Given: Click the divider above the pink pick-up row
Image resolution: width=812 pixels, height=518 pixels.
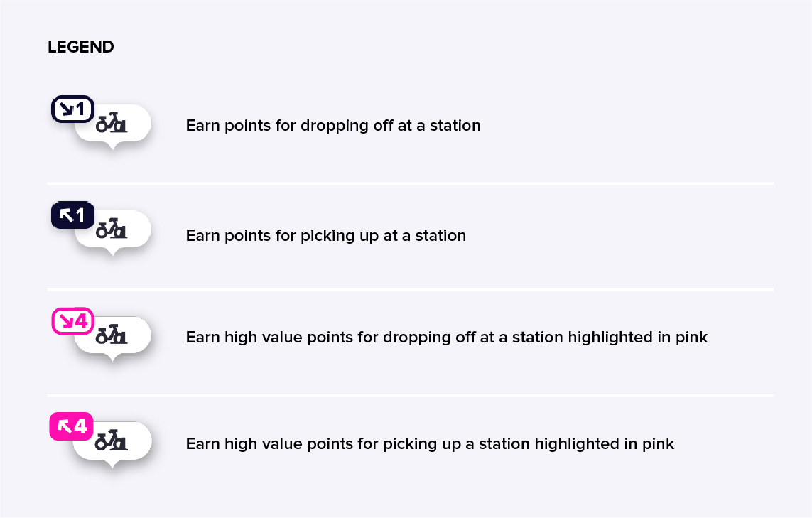Looking at the screenshot, I should pos(411,395).
